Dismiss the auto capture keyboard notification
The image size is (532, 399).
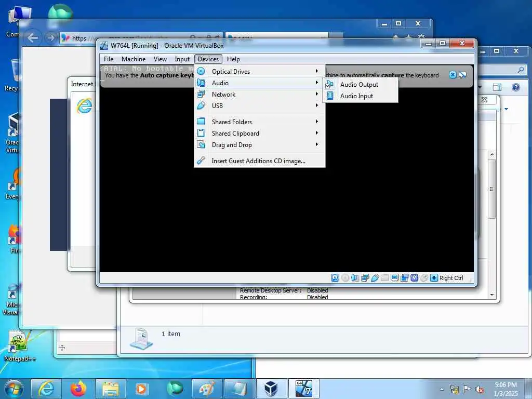coord(453,75)
